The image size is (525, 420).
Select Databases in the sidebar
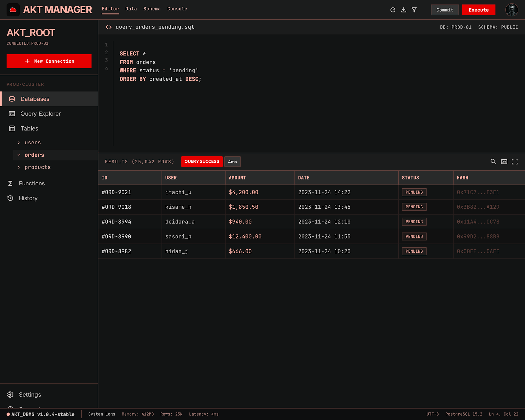(x=49, y=99)
